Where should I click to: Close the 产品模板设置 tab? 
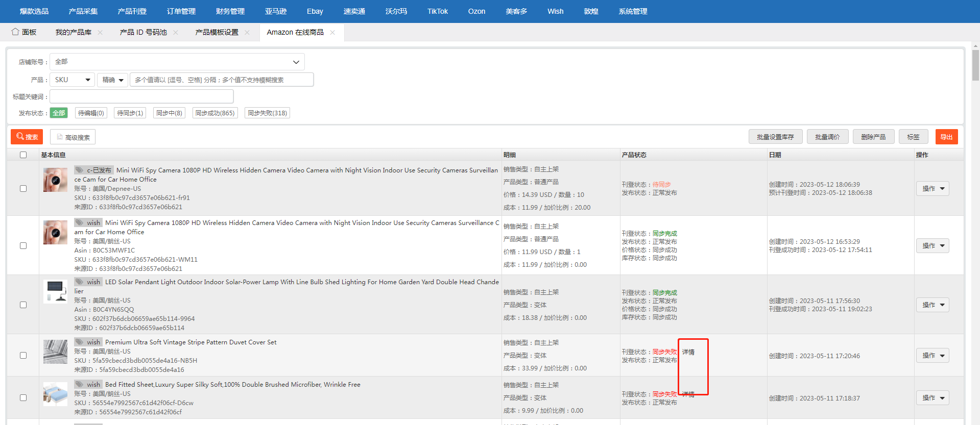pos(247,32)
